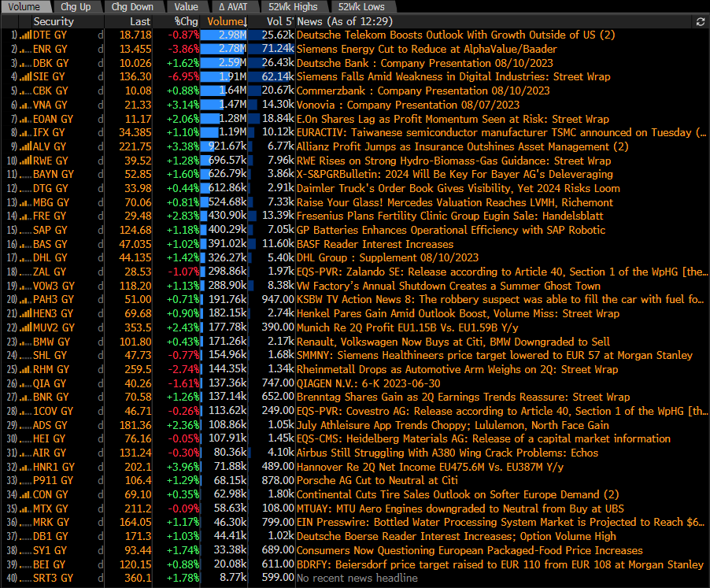Click the News (As of 12:29) header
This screenshot has width=710, height=588.
(345, 22)
